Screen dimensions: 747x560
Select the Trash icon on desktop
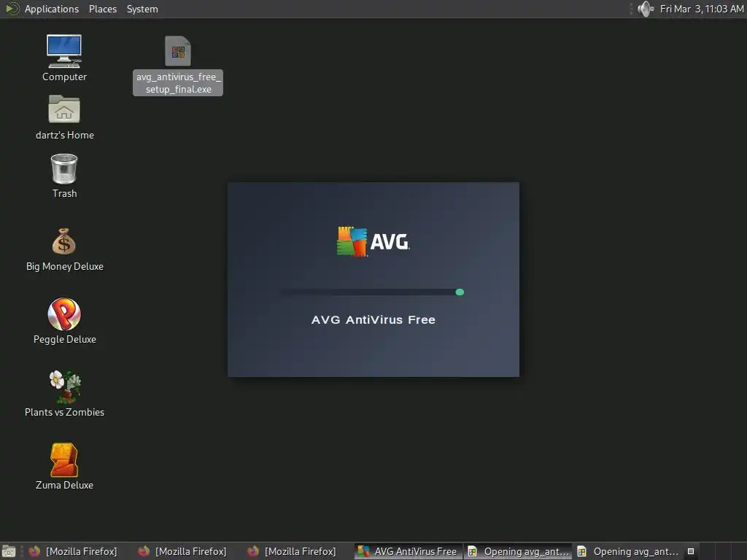(x=64, y=168)
